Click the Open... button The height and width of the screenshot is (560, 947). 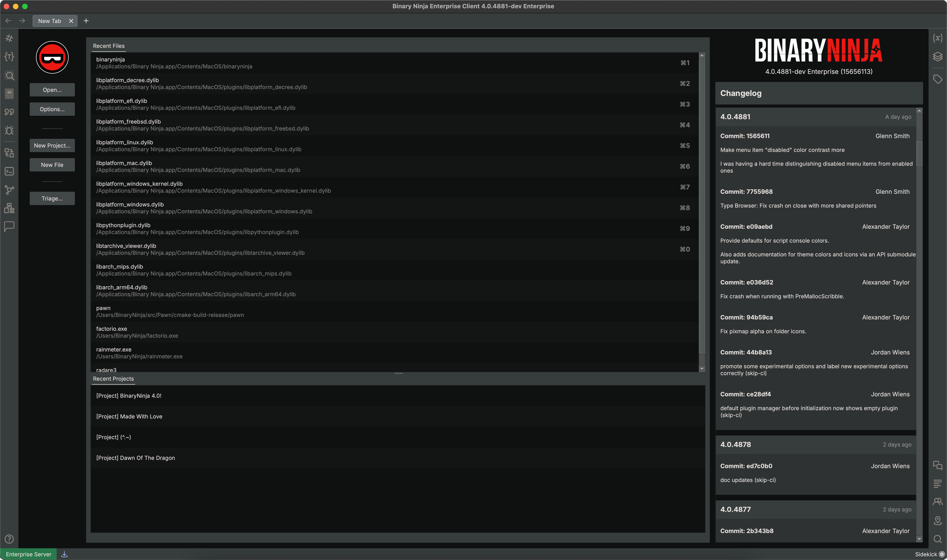tap(52, 90)
